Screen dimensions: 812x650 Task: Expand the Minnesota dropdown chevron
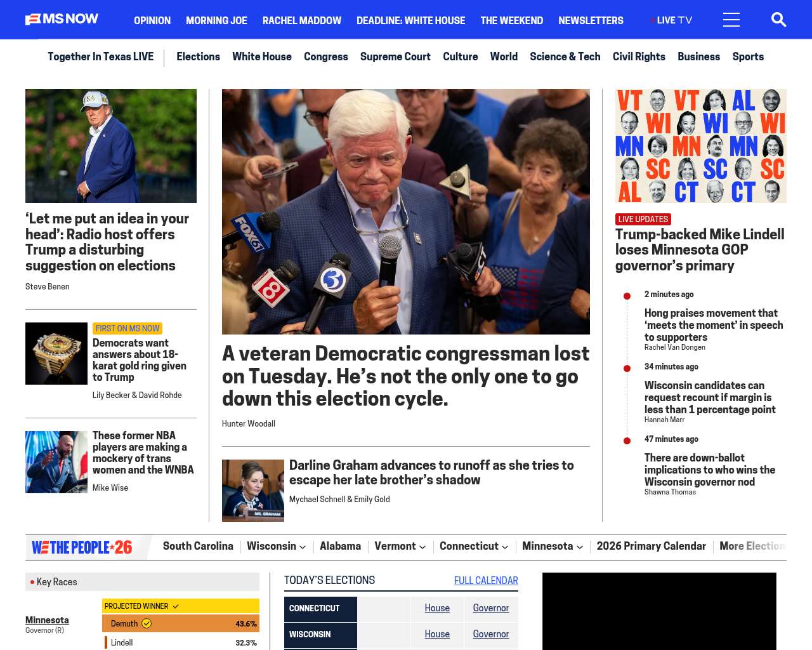tap(580, 547)
